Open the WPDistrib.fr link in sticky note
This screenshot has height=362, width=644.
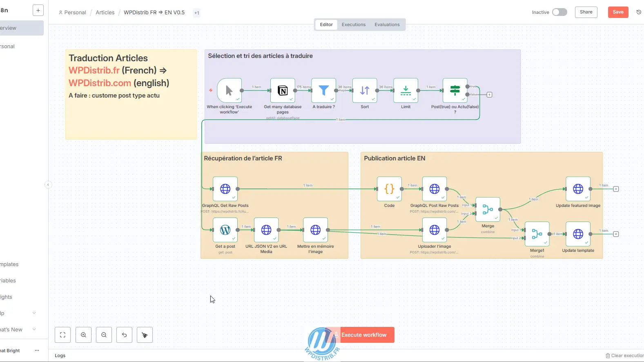94,70
